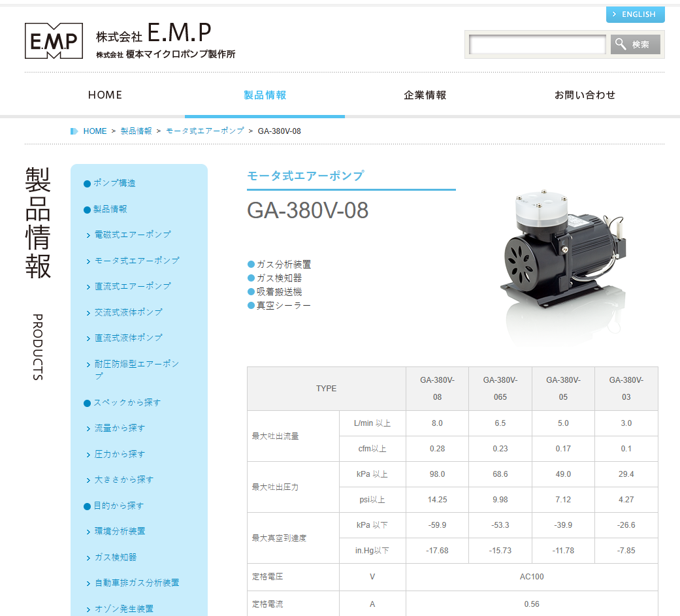The image size is (680, 616).
Task: Click the magnifying glass search icon
Action: (620, 44)
